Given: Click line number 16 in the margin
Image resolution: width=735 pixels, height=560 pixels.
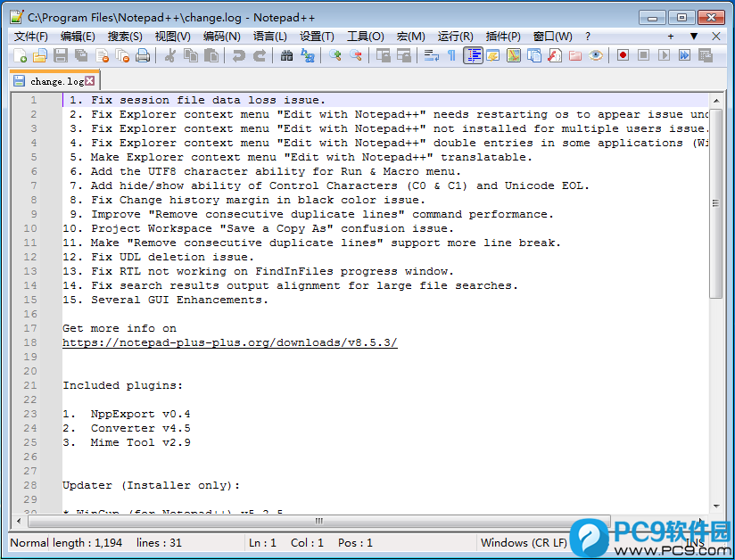Looking at the screenshot, I should [x=30, y=314].
